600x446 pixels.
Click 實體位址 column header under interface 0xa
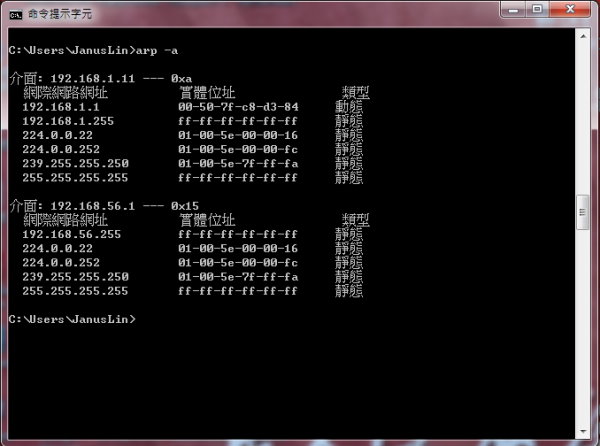click(x=206, y=92)
